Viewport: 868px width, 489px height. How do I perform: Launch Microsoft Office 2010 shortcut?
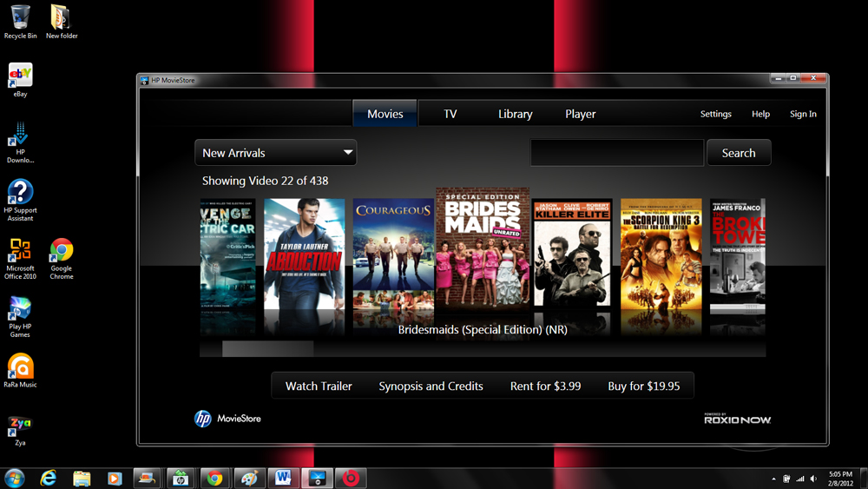coord(21,259)
